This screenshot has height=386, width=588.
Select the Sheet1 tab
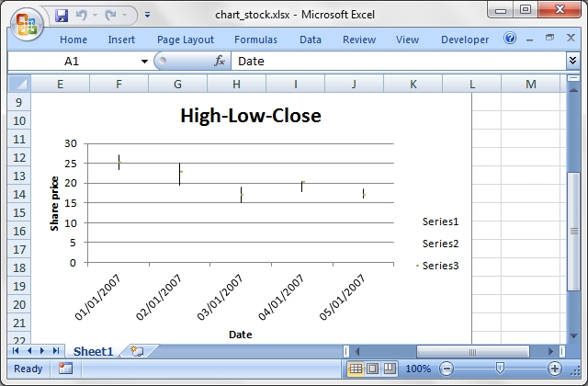93,351
